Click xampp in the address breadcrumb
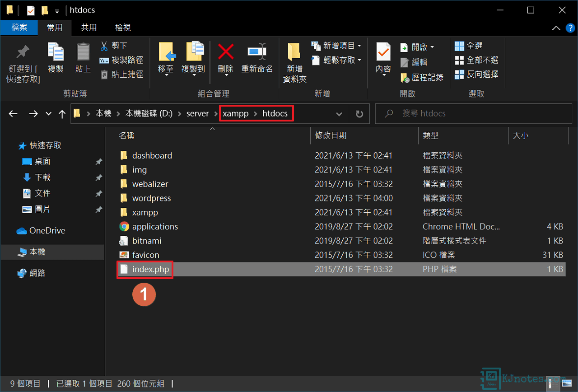This screenshot has height=392, width=578. 236,114
